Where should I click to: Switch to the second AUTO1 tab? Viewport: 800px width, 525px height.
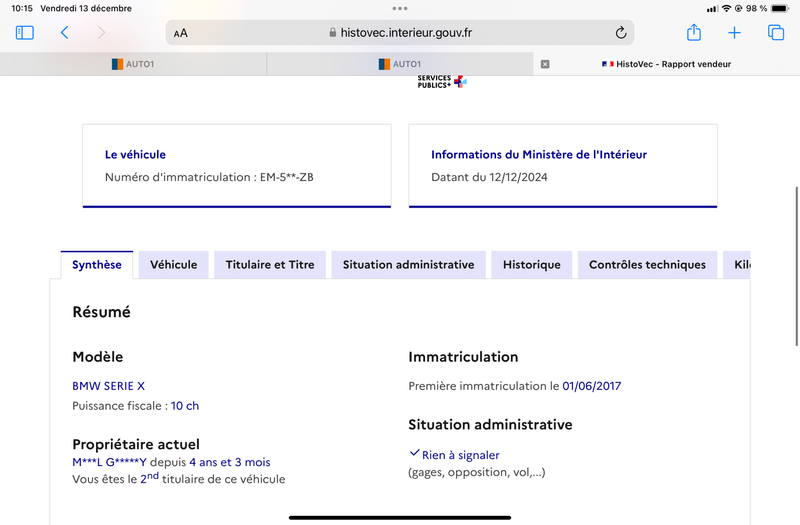click(x=400, y=64)
